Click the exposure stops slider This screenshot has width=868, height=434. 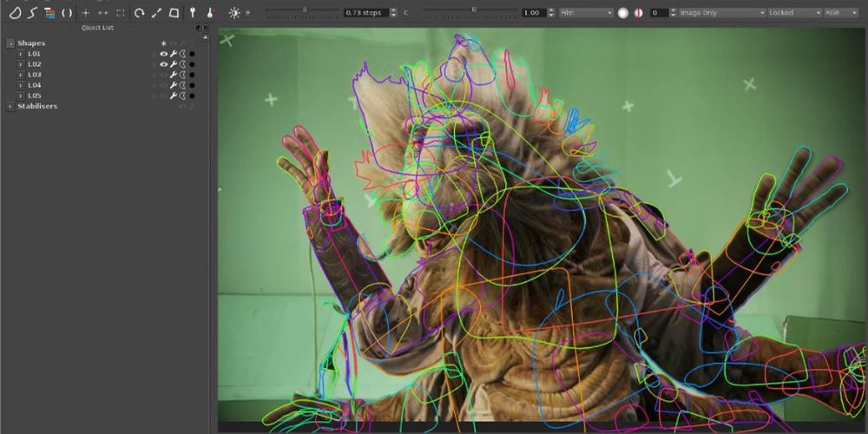point(304,10)
